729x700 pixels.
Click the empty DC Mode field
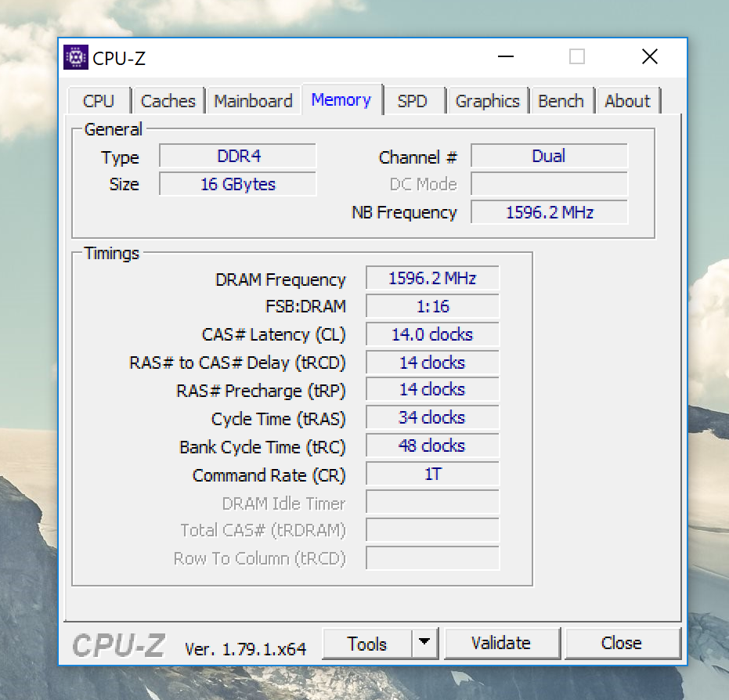[549, 184]
